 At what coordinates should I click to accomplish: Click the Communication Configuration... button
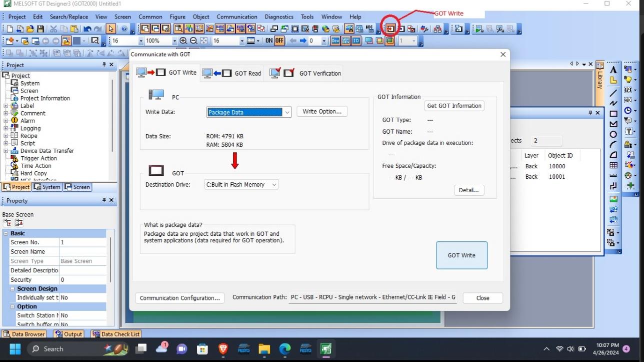180,298
